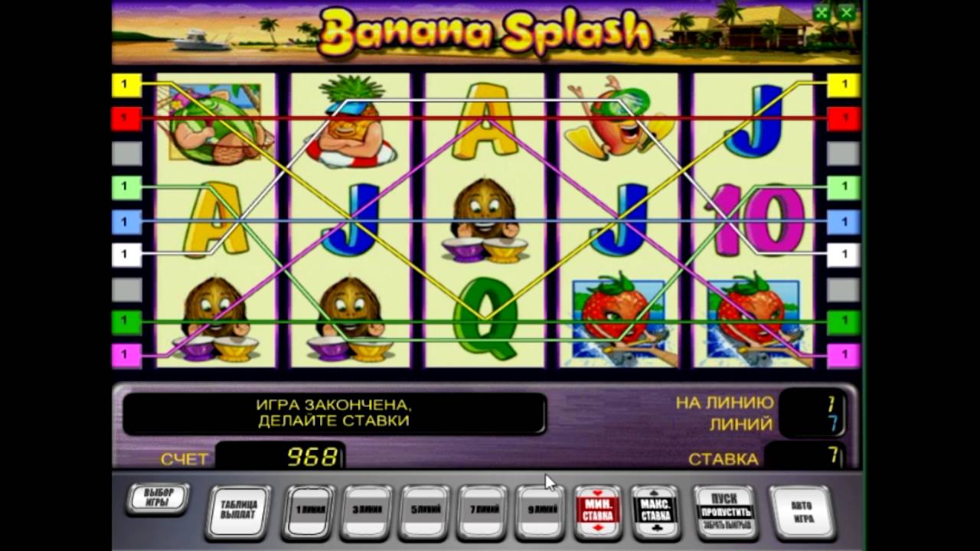Enable Авто игра mode
Screen dimensions: 980x551
coord(802,511)
